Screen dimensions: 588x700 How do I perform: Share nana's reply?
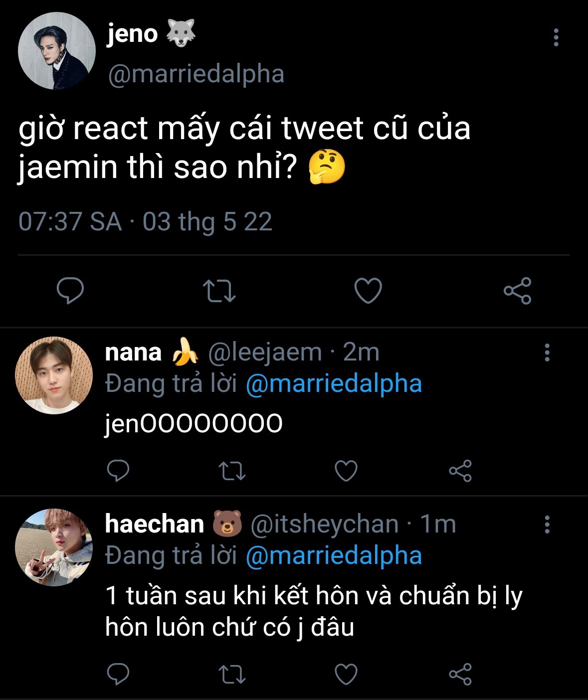[460, 471]
